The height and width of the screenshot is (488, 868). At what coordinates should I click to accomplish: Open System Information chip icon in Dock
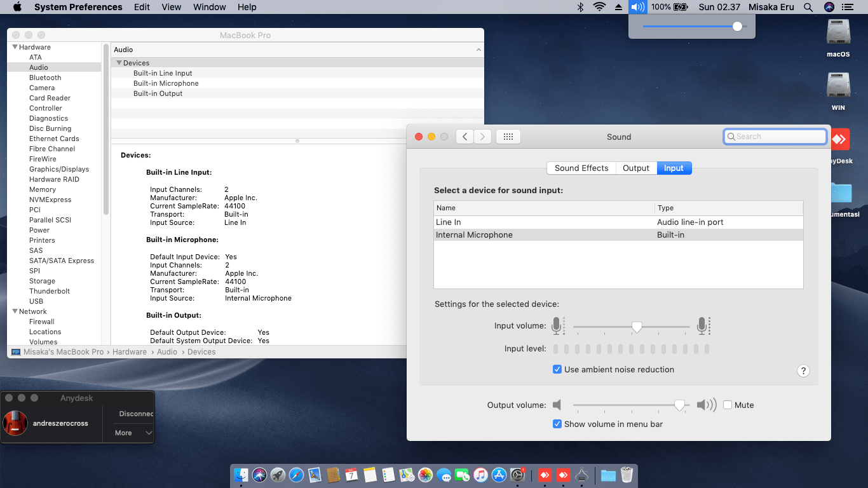tap(581, 475)
